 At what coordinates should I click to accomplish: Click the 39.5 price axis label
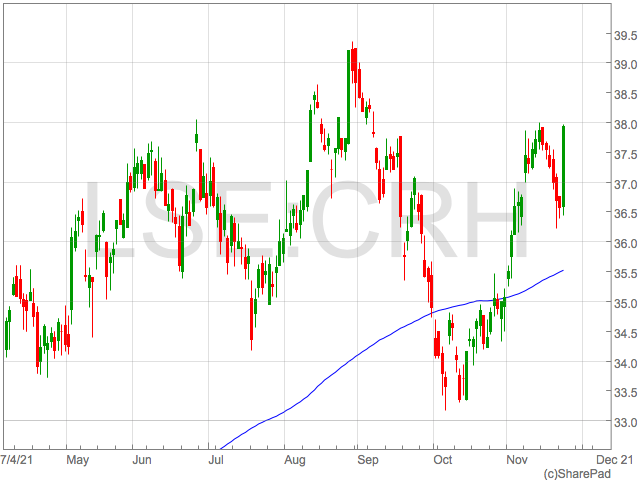click(625, 36)
